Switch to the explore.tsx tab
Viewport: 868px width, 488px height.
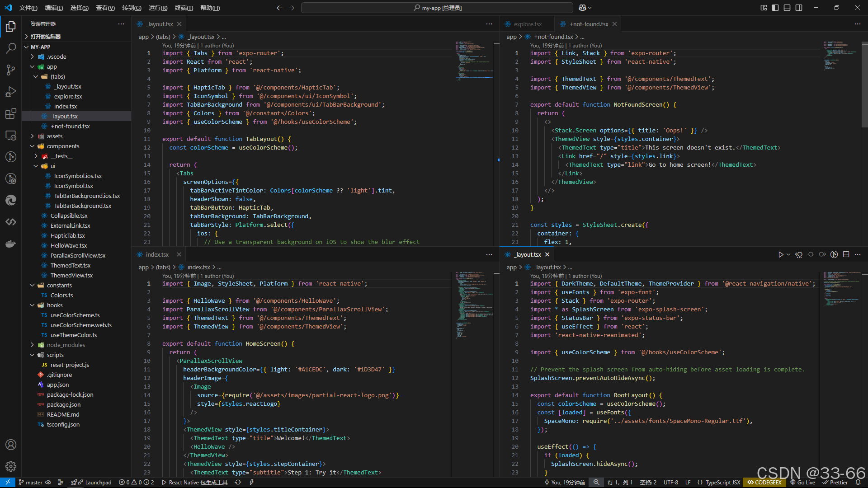click(528, 24)
